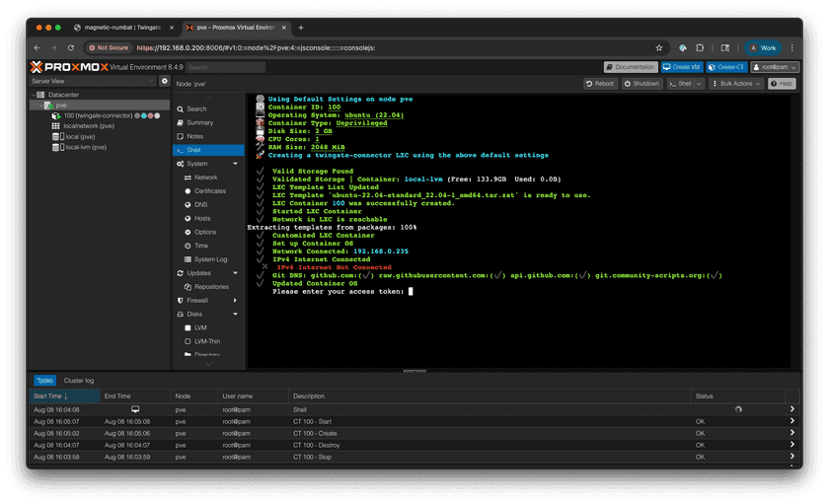
Task: Collapse the Datacenter tree node
Action: (32, 95)
